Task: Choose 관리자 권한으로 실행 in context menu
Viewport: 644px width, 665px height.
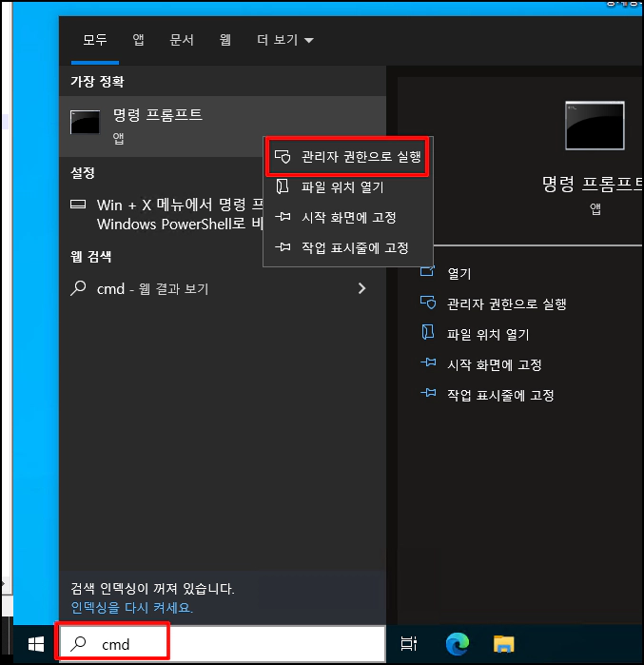Action: 347,157
